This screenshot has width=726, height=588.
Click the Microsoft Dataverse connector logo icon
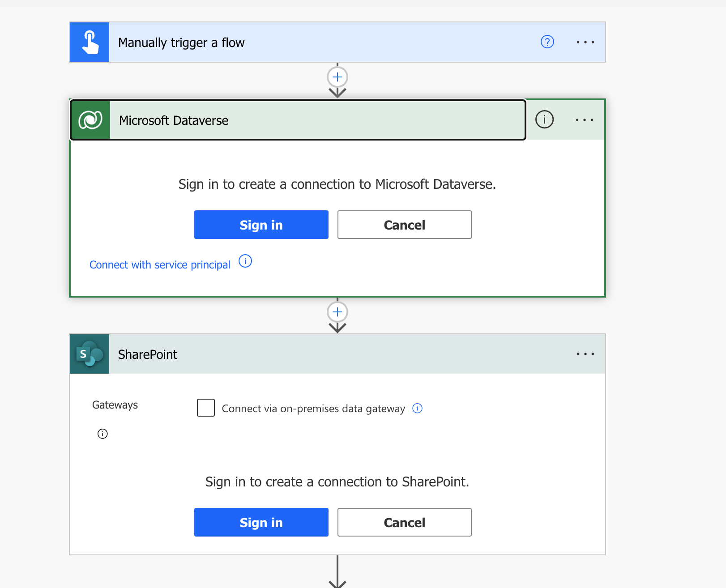90,119
